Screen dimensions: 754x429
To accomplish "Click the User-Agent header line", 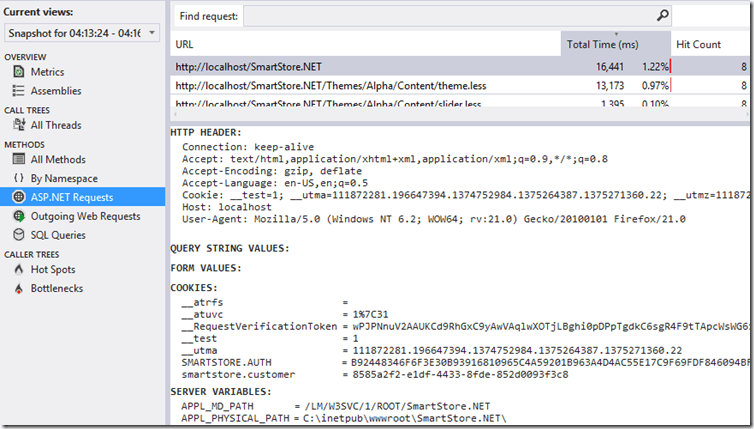I will click(x=434, y=219).
